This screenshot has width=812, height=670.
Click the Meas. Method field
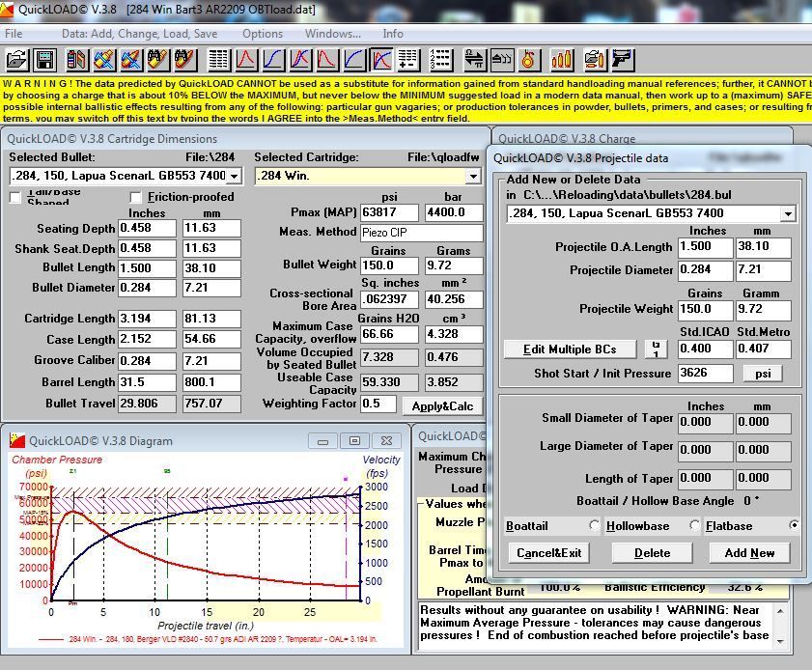click(422, 233)
